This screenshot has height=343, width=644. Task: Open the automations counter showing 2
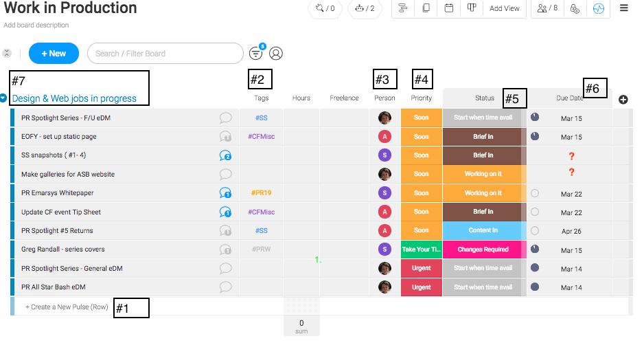coord(365,8)
